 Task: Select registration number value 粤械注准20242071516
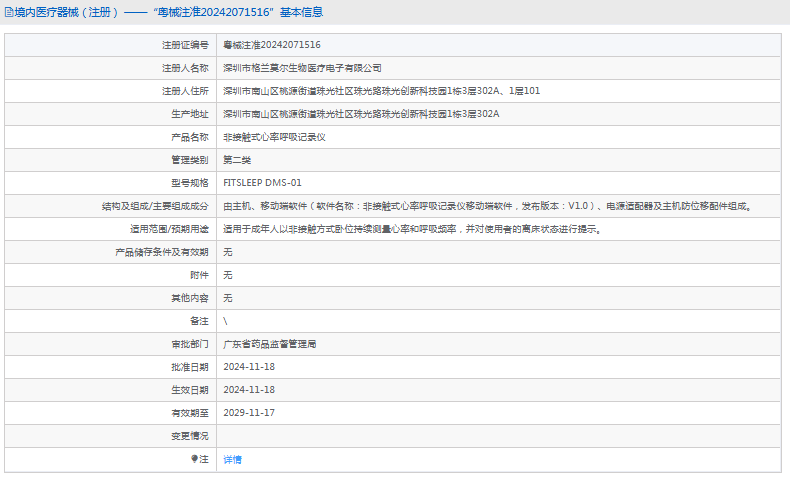[x=272, y=45]
